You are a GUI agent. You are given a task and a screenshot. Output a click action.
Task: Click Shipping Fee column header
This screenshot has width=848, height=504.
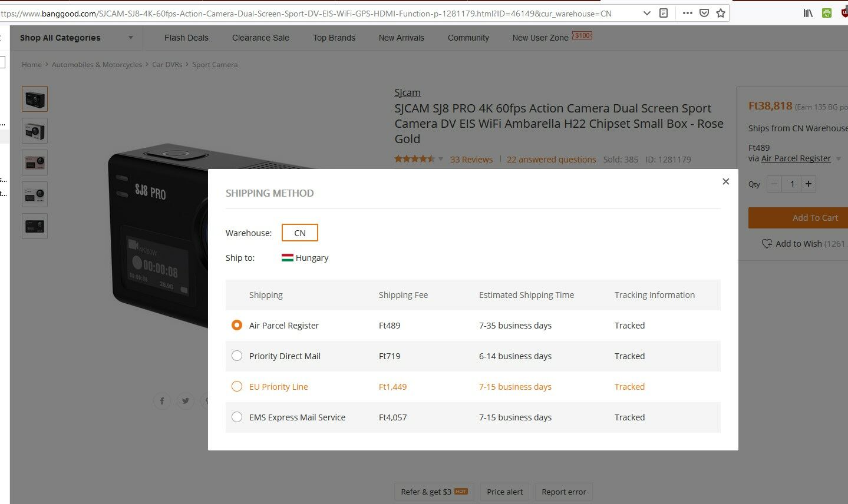click(403, 295)
